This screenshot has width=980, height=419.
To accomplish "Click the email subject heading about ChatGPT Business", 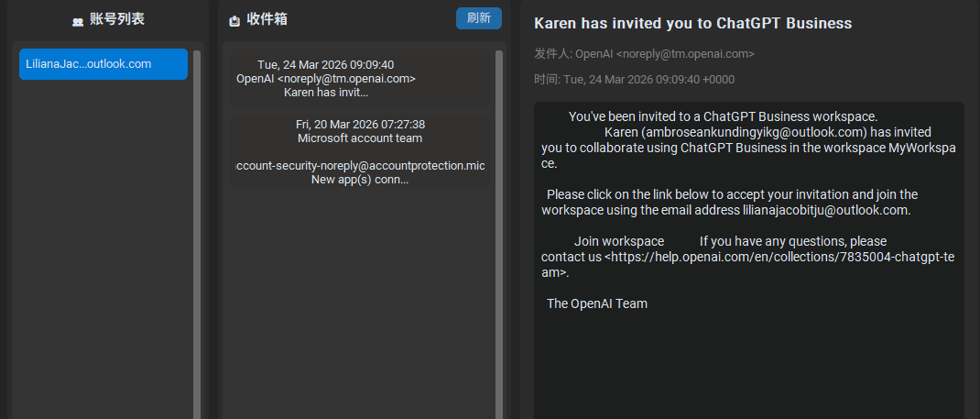I will pyautogui.click(x=692, y=23).
